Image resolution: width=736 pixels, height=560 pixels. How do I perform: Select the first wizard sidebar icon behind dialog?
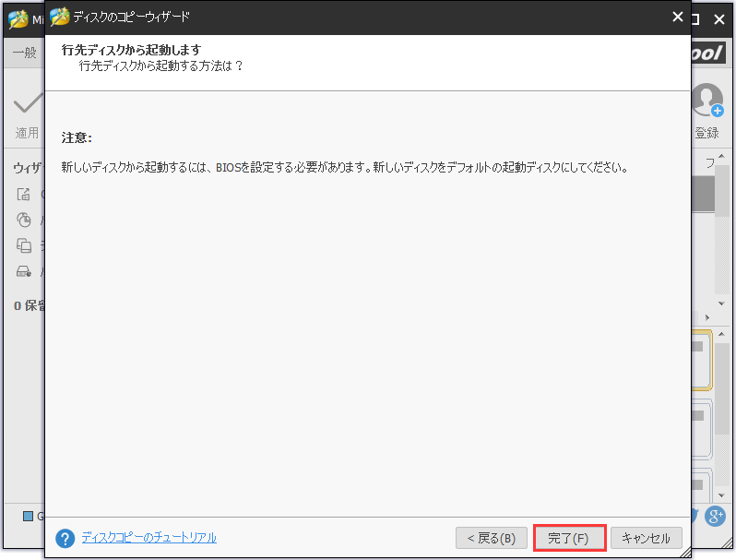tap(23, 194)
